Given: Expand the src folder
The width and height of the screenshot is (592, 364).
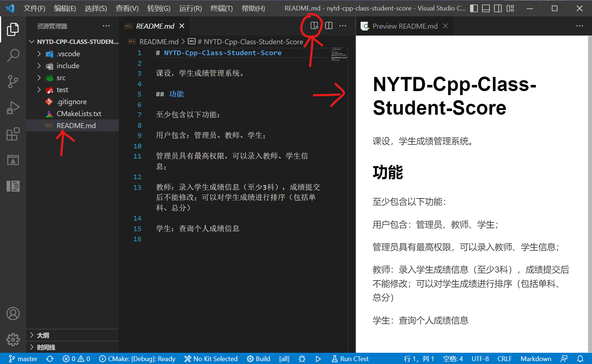Looking at the screenshot, I should pos(61,78).
